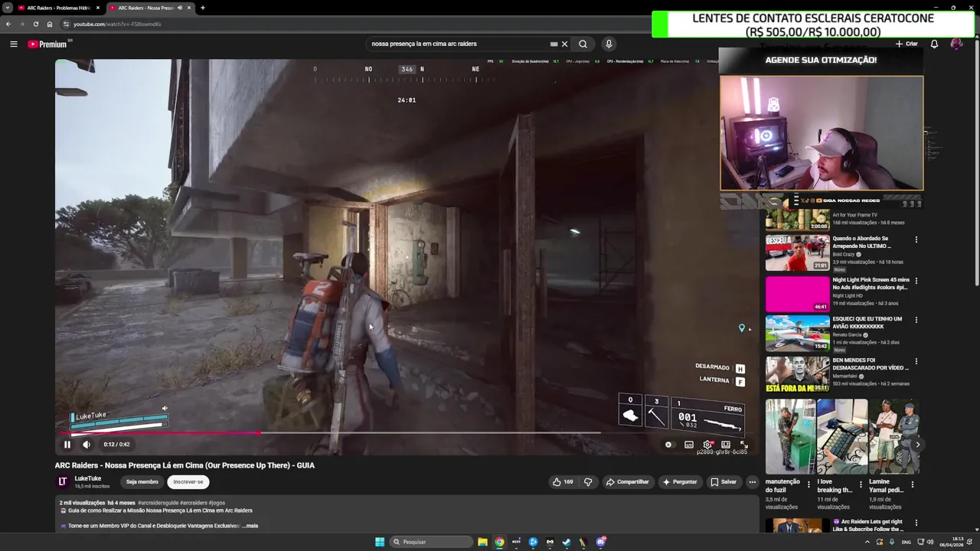View site information icon in address bar
This screenshot has width=980, height=551.
click(x=66, y=24)
